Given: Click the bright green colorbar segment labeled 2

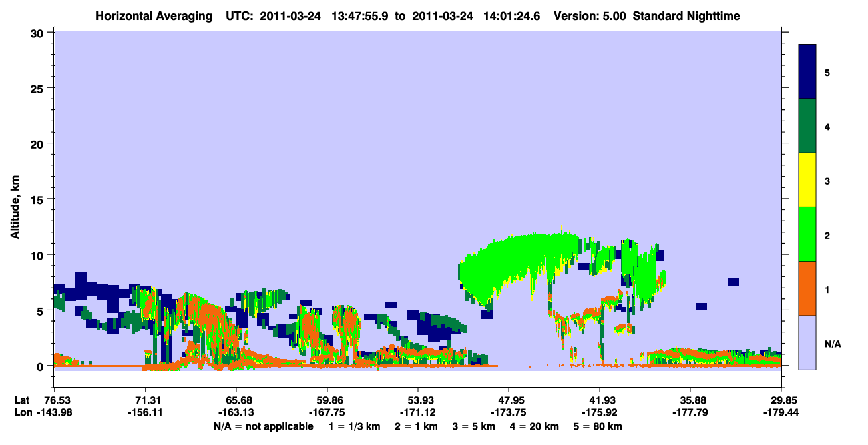Looking at the screenshot, I should [807, 234].
